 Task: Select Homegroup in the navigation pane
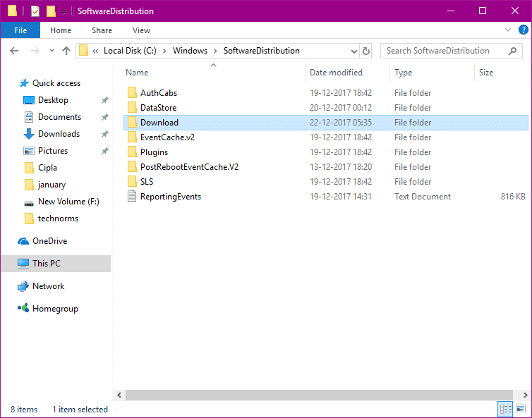[55, 309]
